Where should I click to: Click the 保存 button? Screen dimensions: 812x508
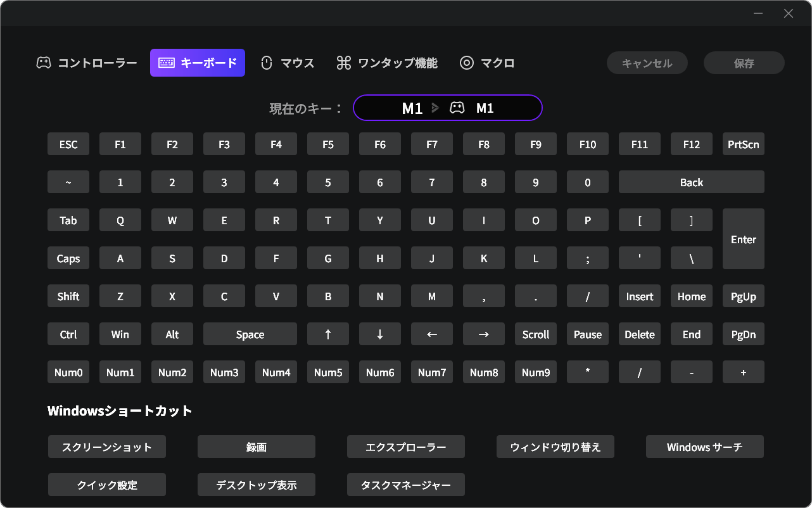tap(744, 63)
